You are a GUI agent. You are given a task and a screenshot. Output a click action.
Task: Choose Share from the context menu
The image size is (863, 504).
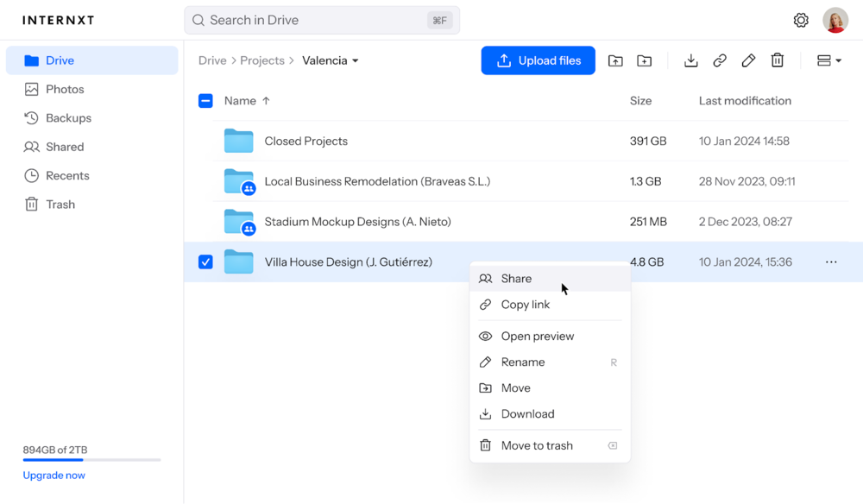(x=516, y=279)
